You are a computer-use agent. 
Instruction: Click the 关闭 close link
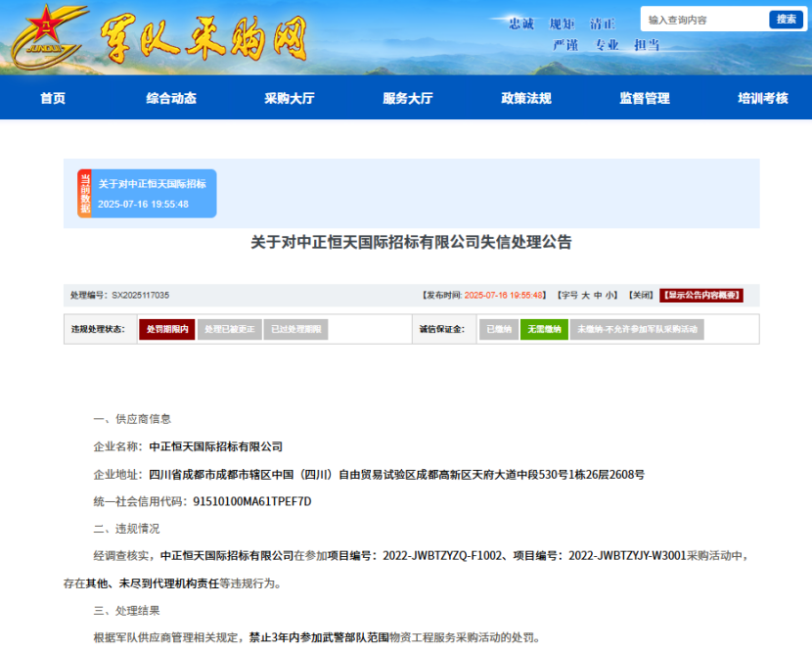pos(641,295)
